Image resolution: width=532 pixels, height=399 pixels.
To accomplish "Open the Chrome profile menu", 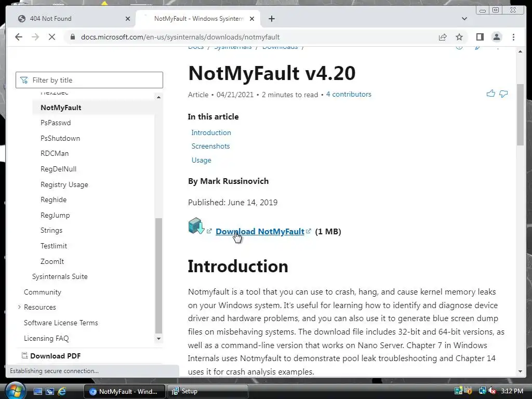I will (497, 37).
